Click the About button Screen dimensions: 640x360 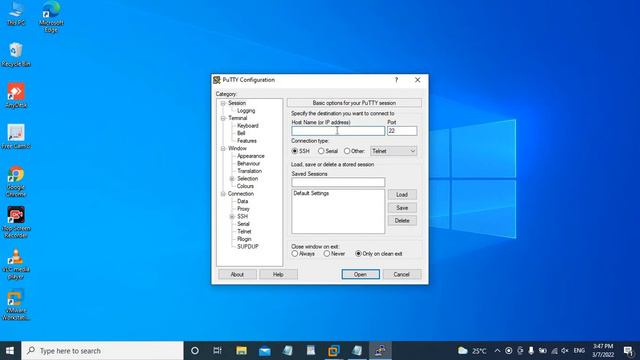[237, 274]
